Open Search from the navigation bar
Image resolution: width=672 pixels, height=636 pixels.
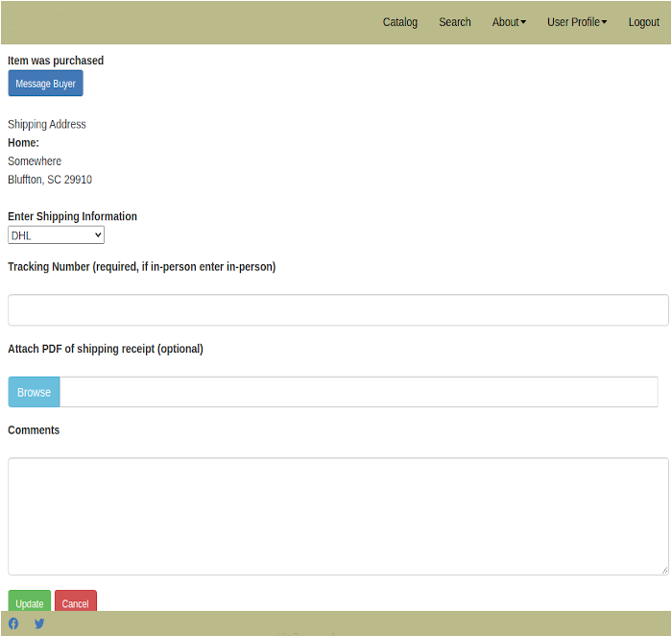455,22
